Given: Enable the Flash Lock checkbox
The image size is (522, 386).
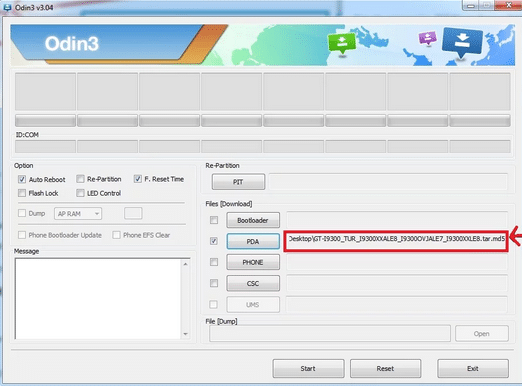Looking at the screenshot, I should pos(22,193).
